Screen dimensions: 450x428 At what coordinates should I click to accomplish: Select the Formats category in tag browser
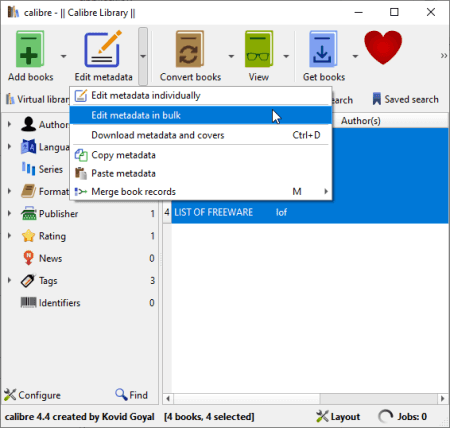coord(45,191)
